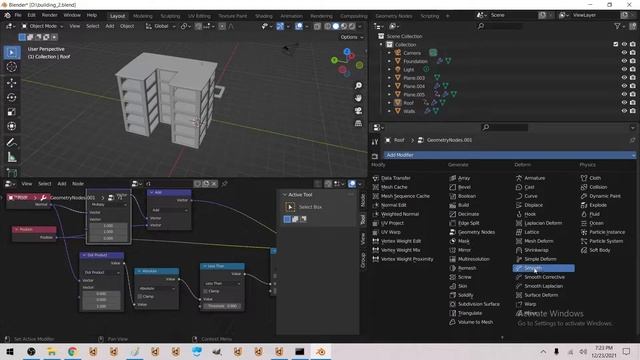The height and width of the screenshot is (360, 640).
Task: Hide the Walls object via eye icon
Action: point(624,111)
